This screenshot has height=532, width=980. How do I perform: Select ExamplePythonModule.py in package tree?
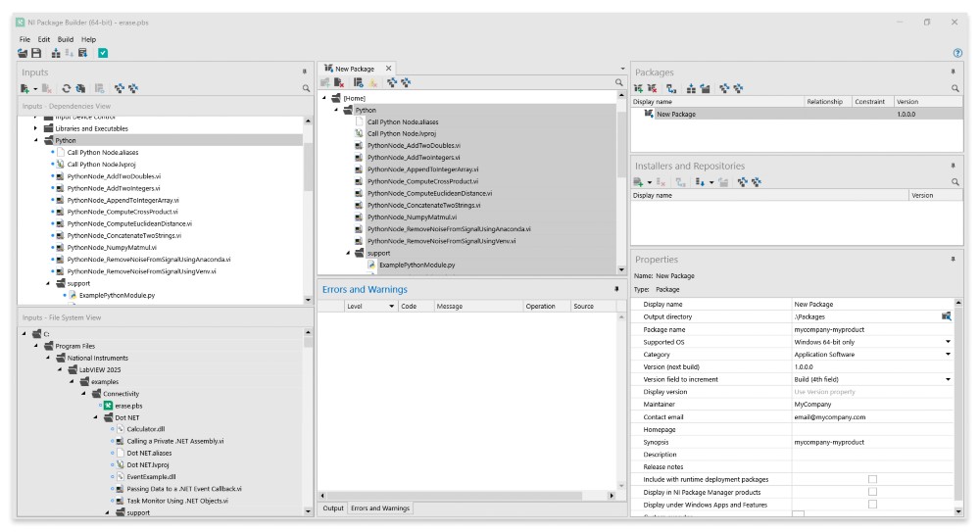pyautogui.click(x=416, y=266)
